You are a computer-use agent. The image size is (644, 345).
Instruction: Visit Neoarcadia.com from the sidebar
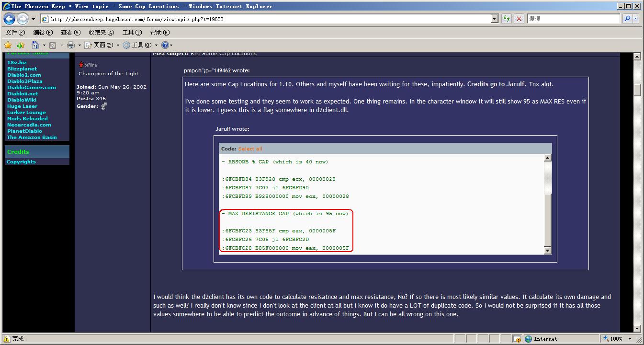coord(29,125)
